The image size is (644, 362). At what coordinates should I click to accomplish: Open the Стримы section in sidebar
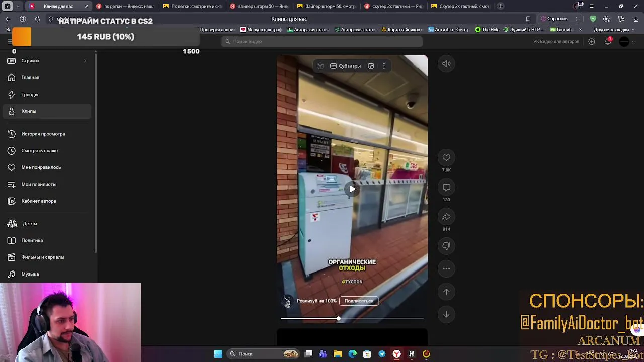30,61
